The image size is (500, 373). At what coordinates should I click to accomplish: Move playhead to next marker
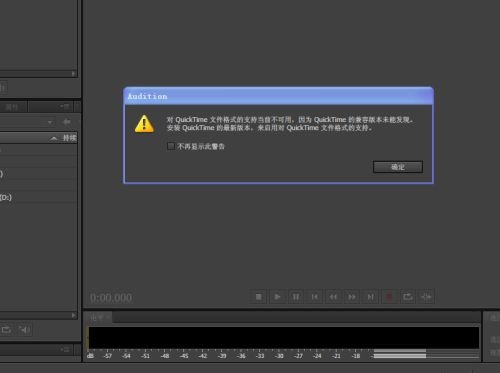(x=370, y=297)
